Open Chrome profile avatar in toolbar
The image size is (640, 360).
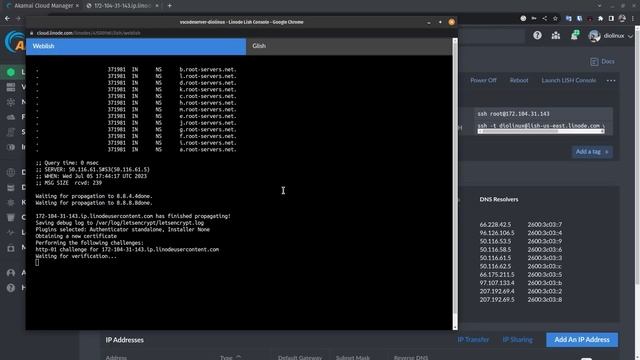point(622,18)
